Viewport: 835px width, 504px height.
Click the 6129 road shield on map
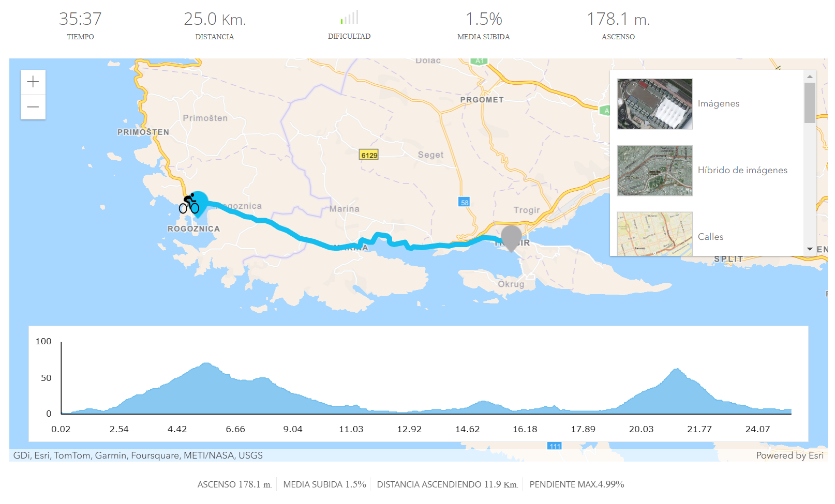pos(369,155)
